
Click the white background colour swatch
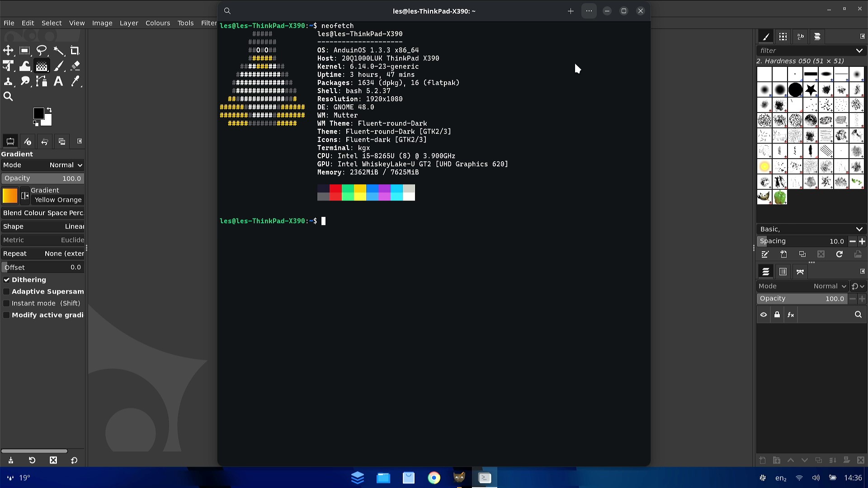coord(48,121)
